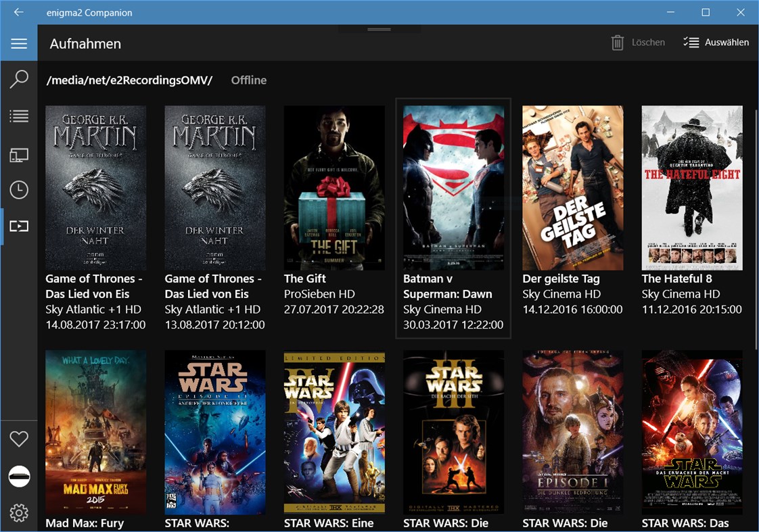Open the favorites heart icon
The width and height of the screenshot is (759, 532).
point(19,439)
